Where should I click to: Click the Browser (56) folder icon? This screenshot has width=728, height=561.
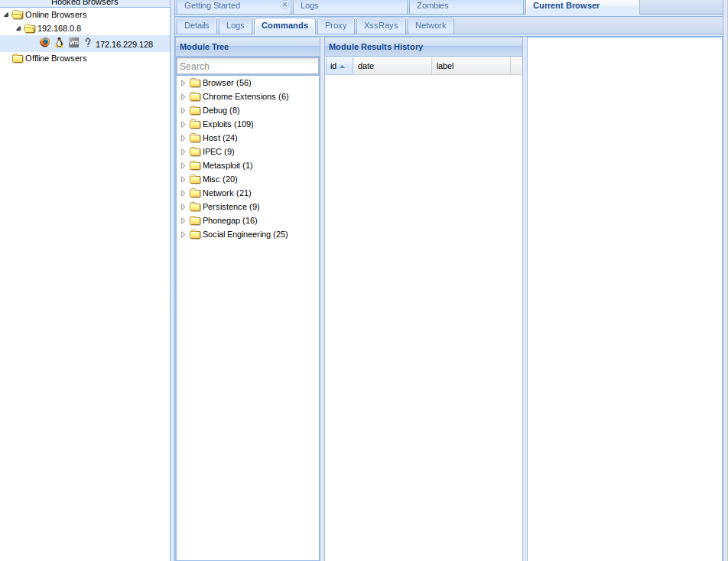195,83
